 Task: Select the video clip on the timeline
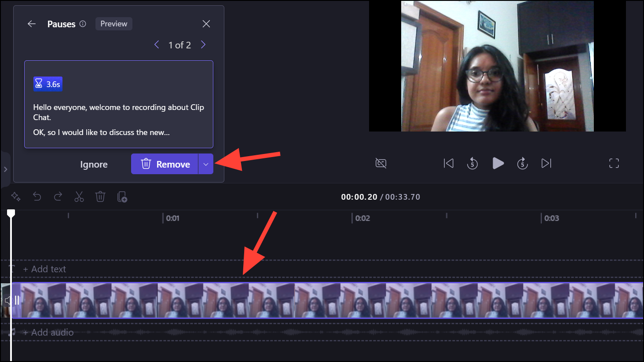327,300
